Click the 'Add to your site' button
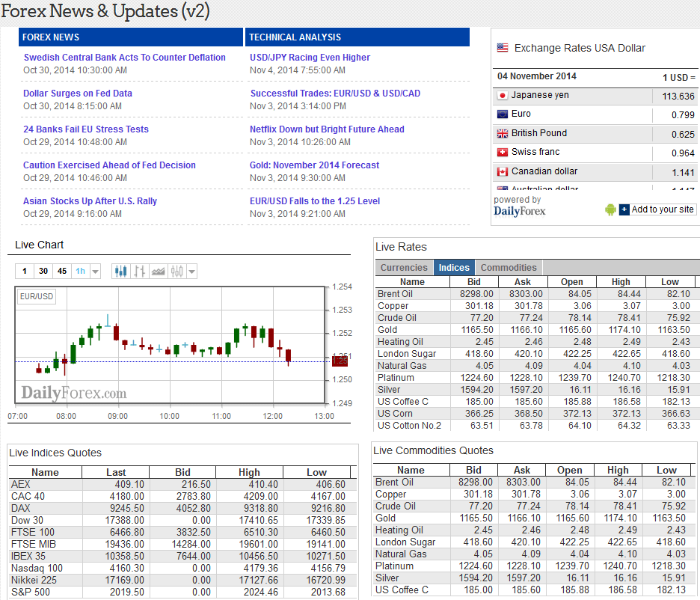This screenshot has width=700, height=600. [657, 209]
